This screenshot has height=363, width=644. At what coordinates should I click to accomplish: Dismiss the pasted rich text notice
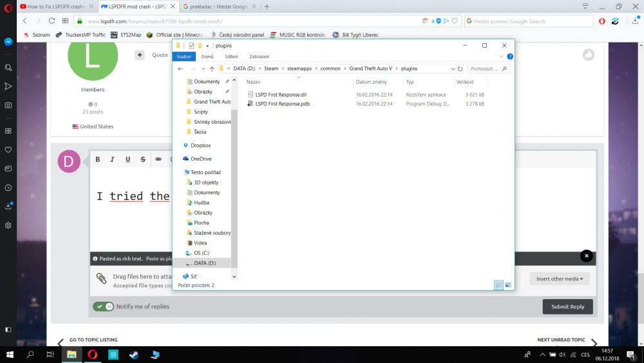[x=587, y=256]
